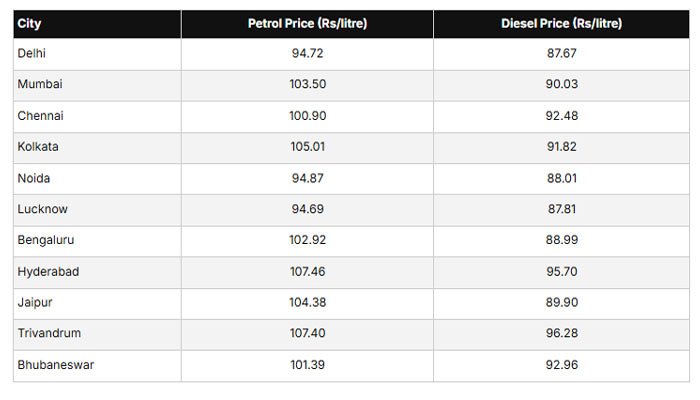This screenshot has height=400, width=700.
Task: Select Mumbai petrol price 103.50
Action: (x=307, y=85)
